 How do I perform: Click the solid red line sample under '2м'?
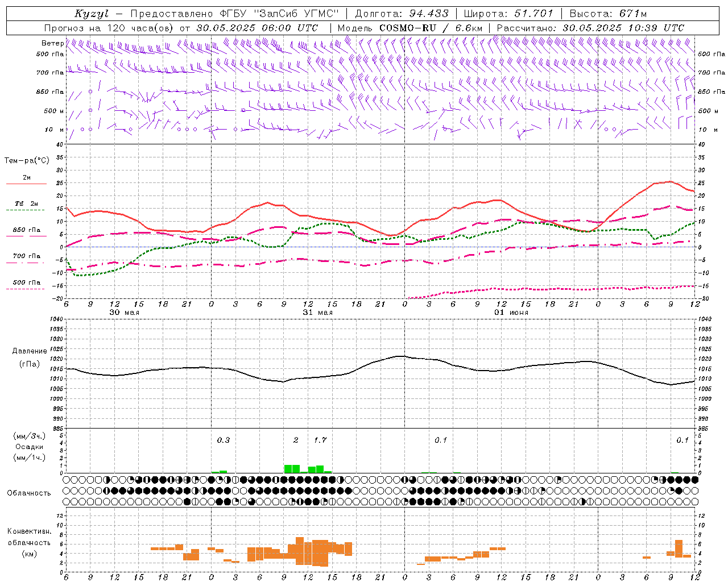pos(26,184)
